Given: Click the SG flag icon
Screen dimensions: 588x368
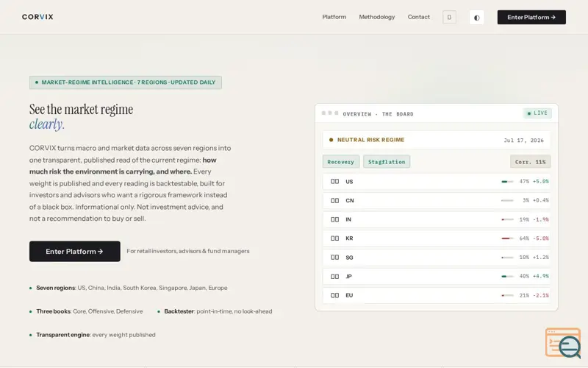Looking at the screenshot, I should click(x=335, y=257).
